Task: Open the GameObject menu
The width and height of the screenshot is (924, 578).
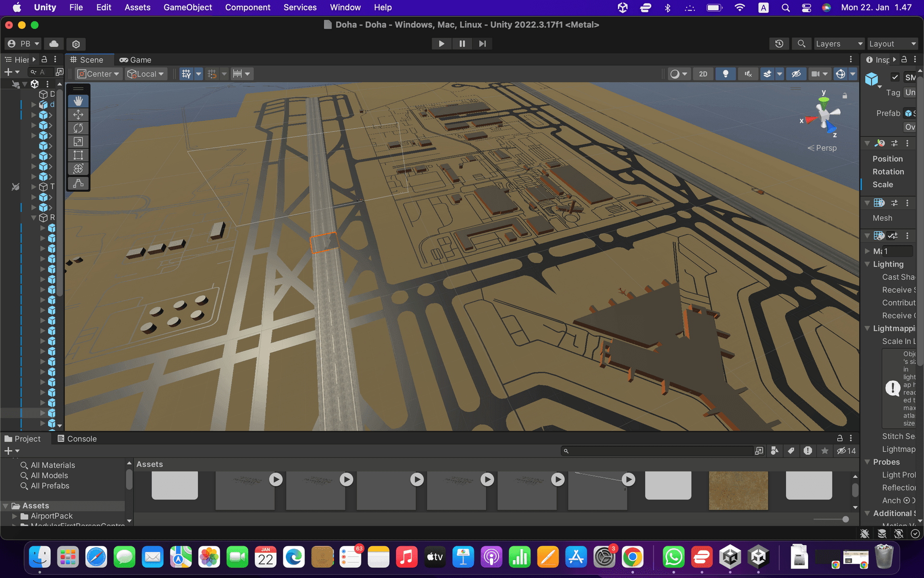Action: point(188,7)
